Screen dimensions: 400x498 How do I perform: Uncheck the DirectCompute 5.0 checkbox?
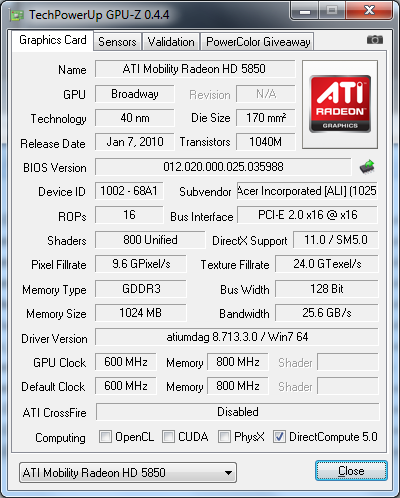click(279, 436)
